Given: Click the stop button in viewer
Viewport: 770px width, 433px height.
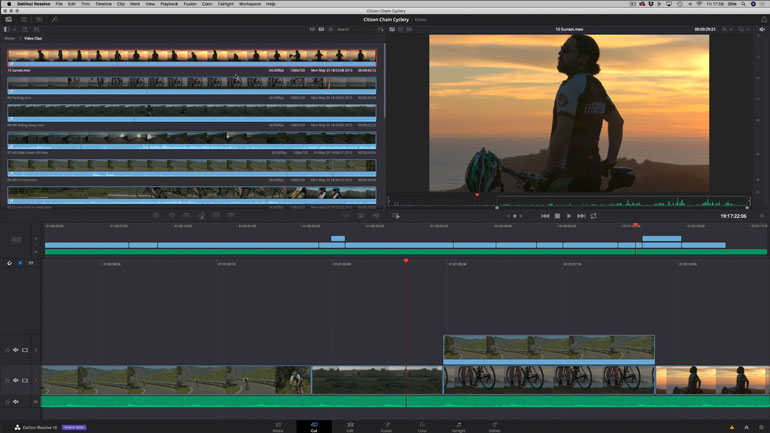Looking at the screenshot, I should [x=557, y=216].
